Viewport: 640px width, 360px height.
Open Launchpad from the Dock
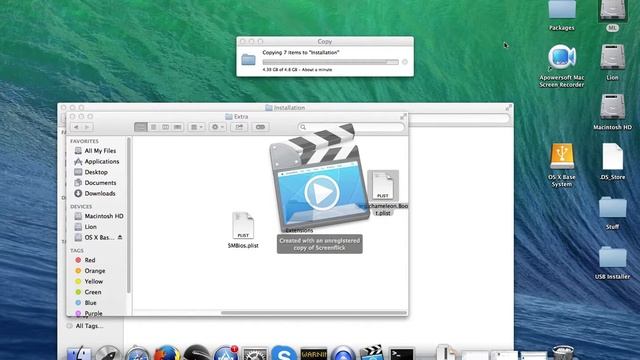tap(108, 353)
